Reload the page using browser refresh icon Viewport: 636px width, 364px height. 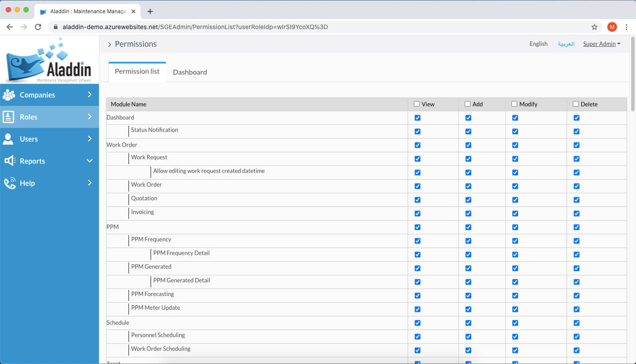(x=38, y=27)
